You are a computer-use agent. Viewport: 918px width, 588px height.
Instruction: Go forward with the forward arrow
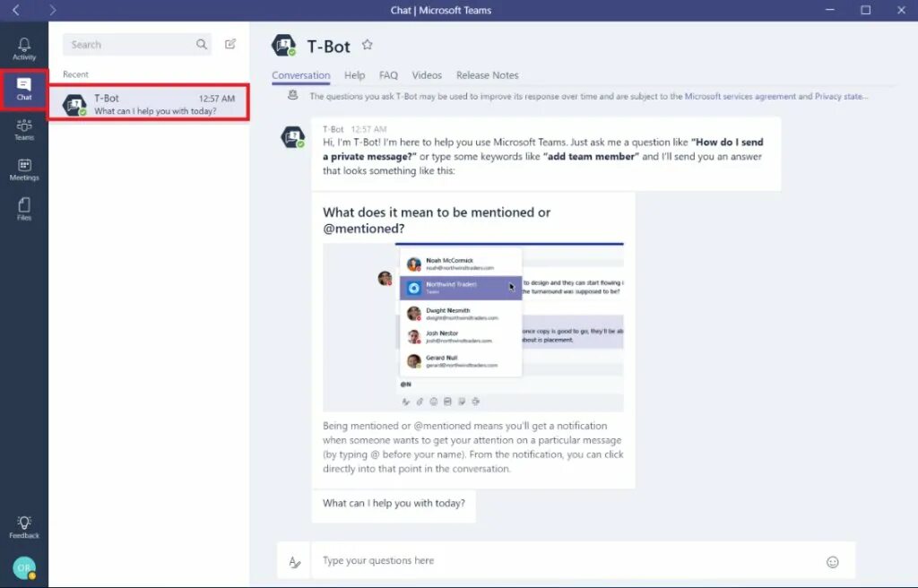(53, 10)
